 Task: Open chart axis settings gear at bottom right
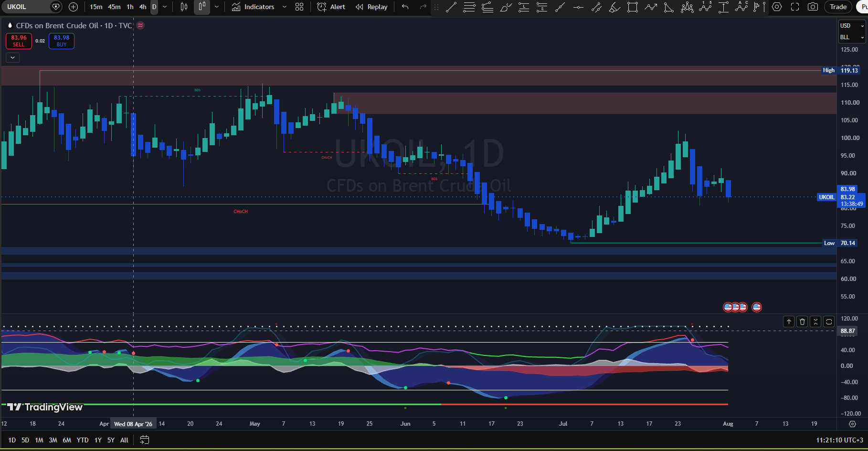(x=852, y=424)
